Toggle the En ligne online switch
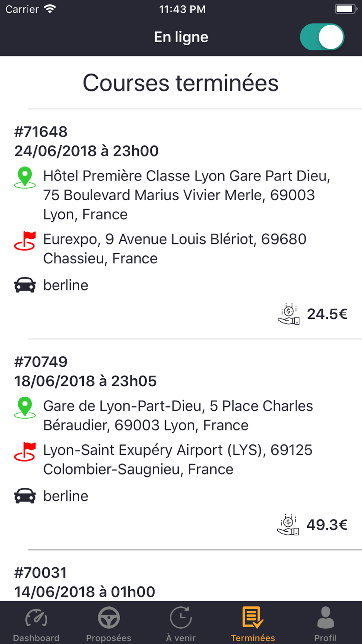 pyautogui.click(x=322, y=37)
